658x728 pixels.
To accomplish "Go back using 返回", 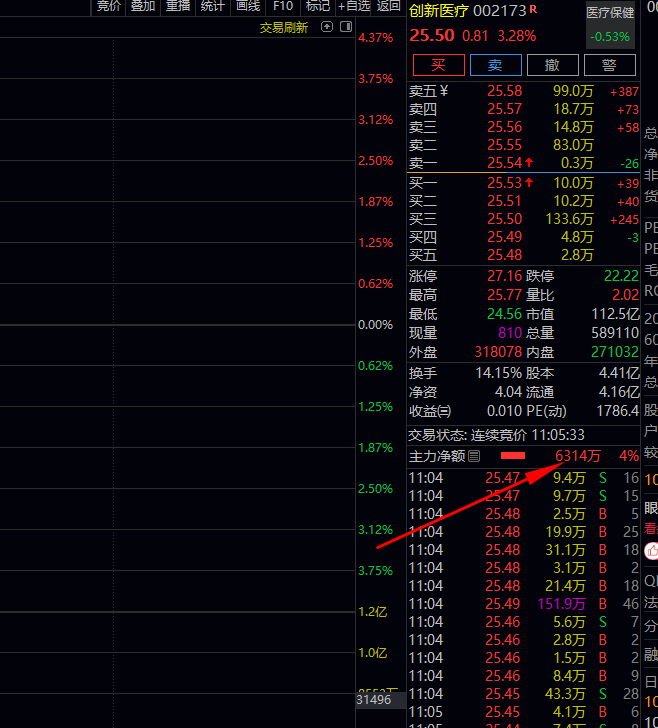I will (388, 6).
